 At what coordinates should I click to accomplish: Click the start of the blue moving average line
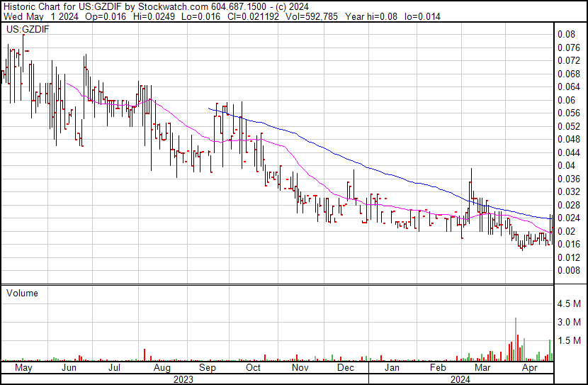[209, 108]
